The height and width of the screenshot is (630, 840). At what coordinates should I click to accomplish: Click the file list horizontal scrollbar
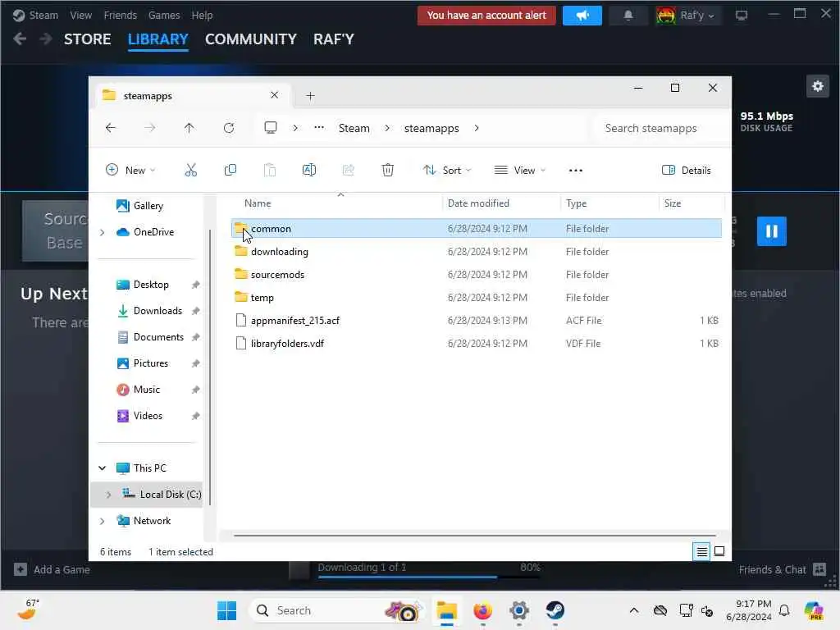pos(475,535)
